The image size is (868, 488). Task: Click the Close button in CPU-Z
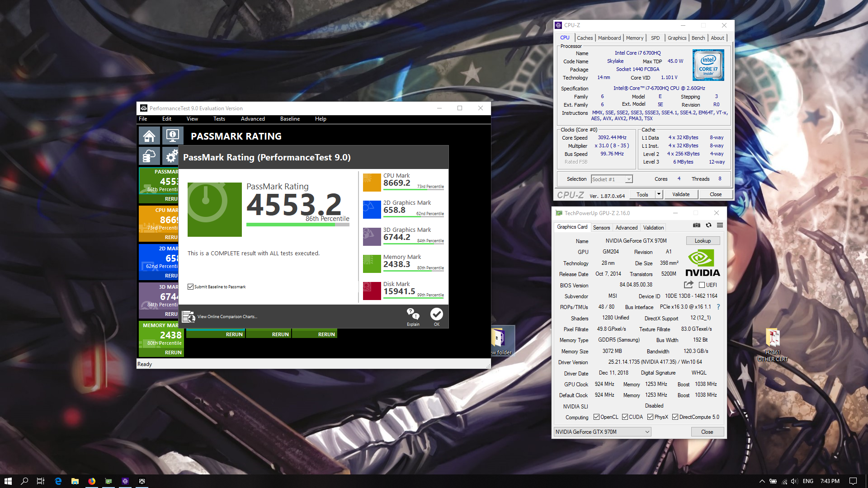click(716, 194)
